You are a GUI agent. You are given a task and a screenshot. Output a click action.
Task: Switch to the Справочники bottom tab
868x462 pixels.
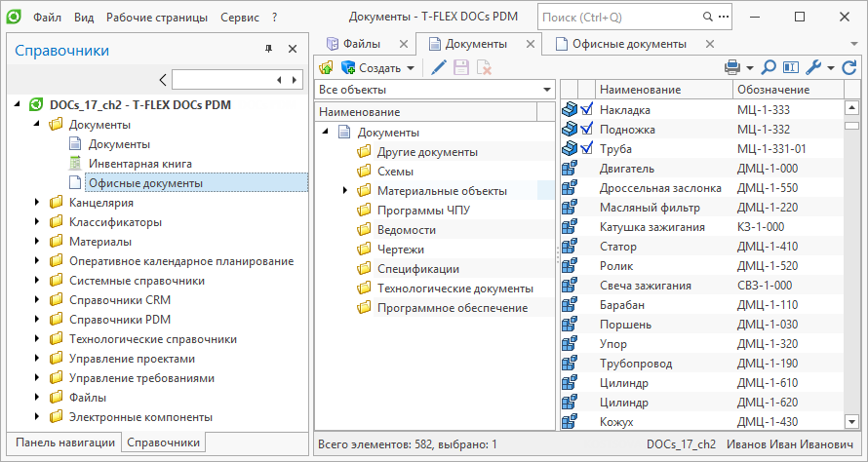[163, 443]
